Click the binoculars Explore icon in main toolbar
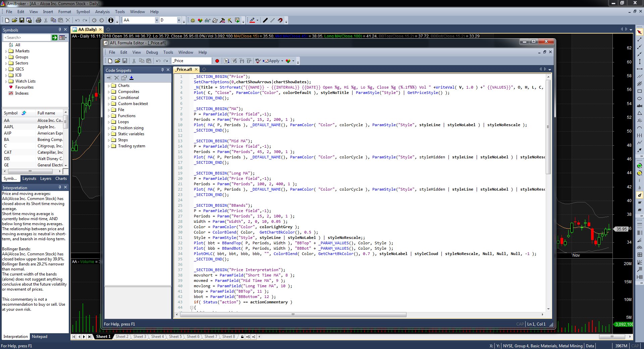Viewport: 644px width, 349px height. tap(208, 20)
